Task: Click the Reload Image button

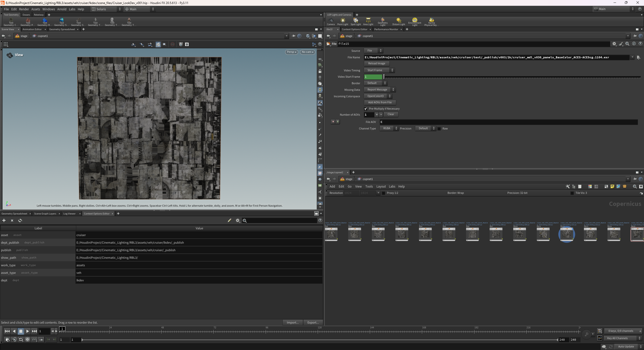Action: pos(377,64)
